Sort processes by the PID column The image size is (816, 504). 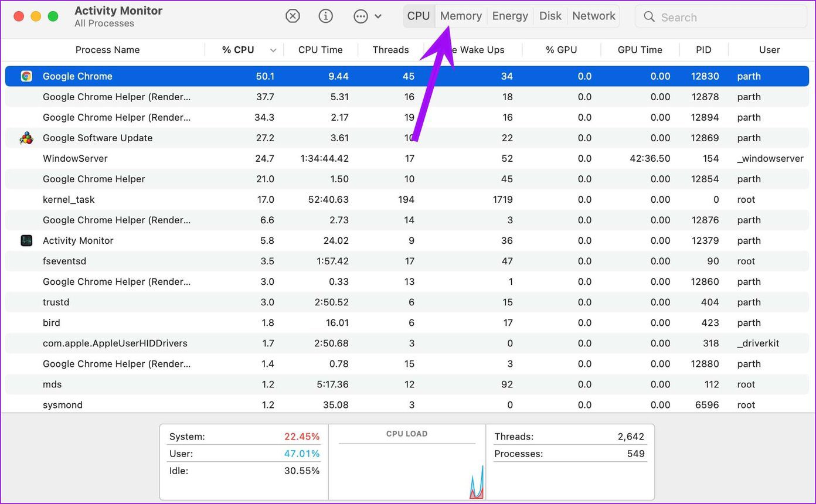[703, 50]
